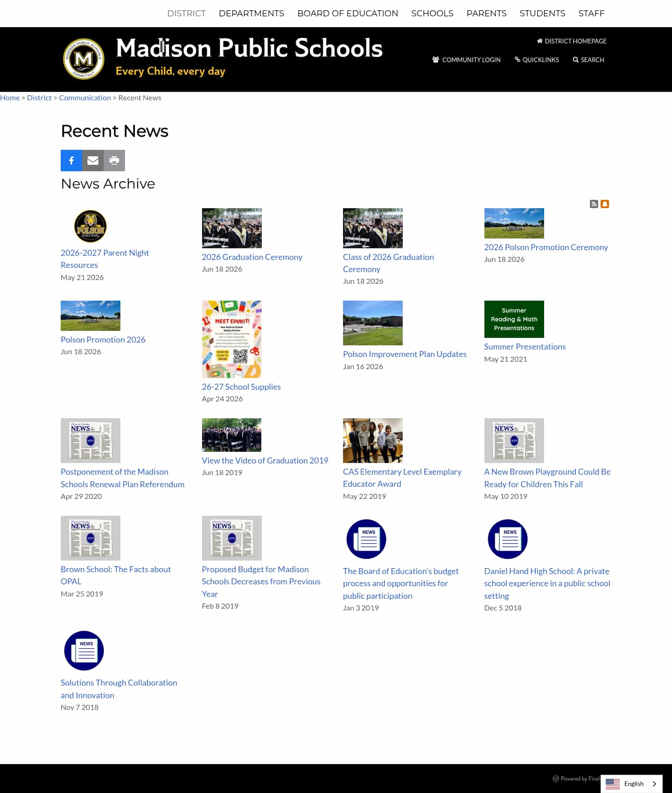Open Proposed Budget for Madison Schools article
This screenshot has height=793, width=672.
coord(261,582)
